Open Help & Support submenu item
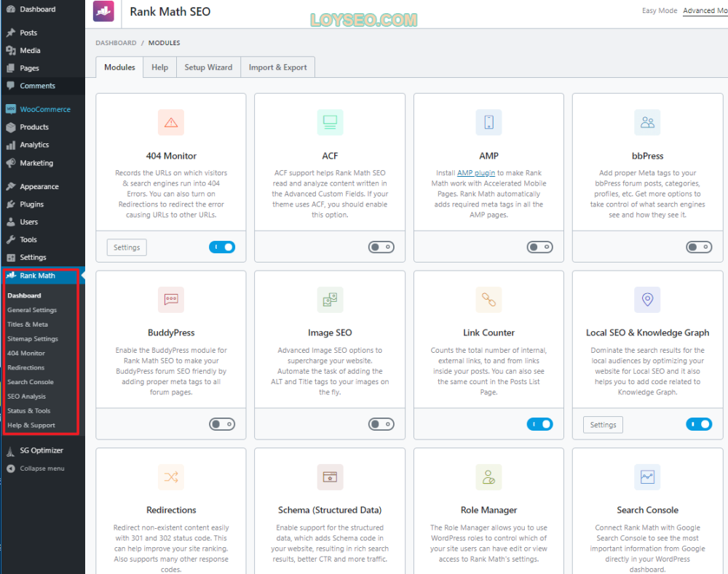 [31, 425]
